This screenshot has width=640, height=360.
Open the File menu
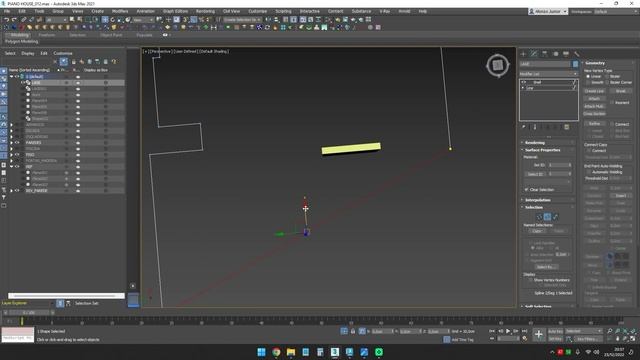7,11
